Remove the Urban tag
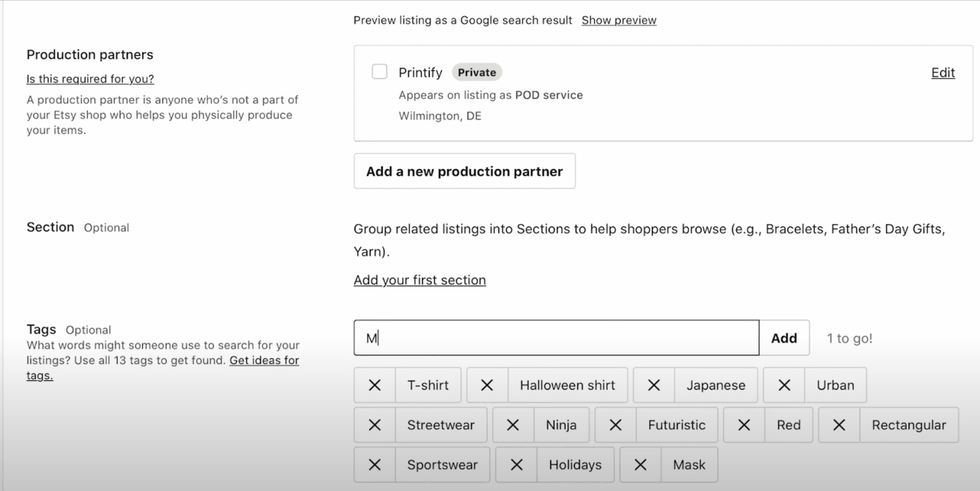 point(784,385)
